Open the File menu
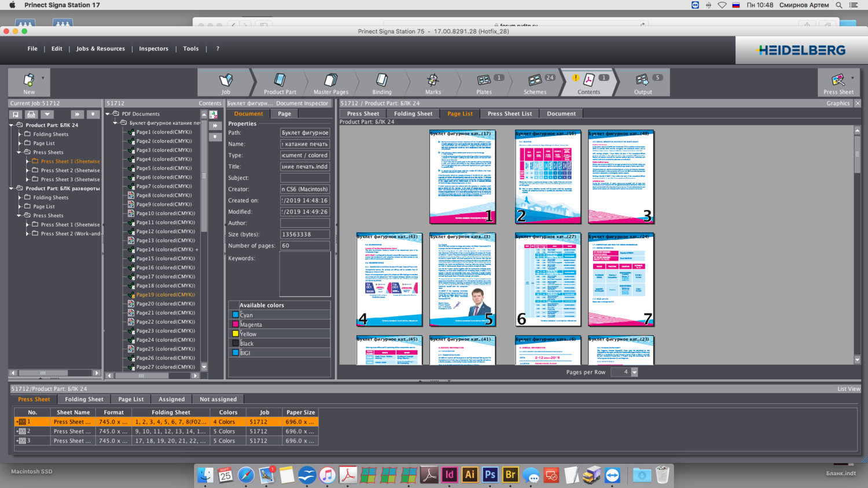Image resolution: width=868 pixels, height=488 pixels. (x=32, y=49)
